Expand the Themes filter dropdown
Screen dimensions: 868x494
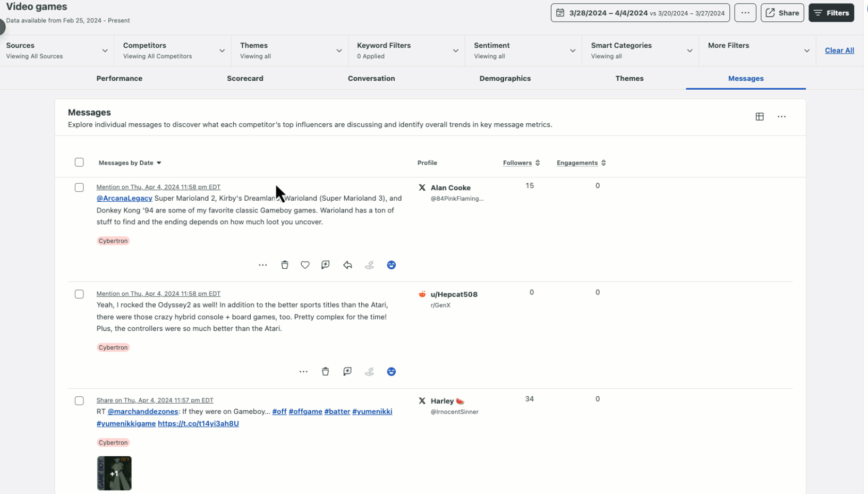click(x=291, y=50)
